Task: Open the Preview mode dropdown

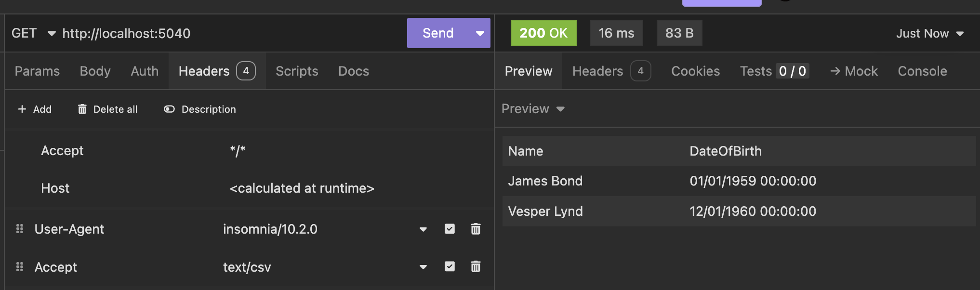Action: [x=560, y=109]
